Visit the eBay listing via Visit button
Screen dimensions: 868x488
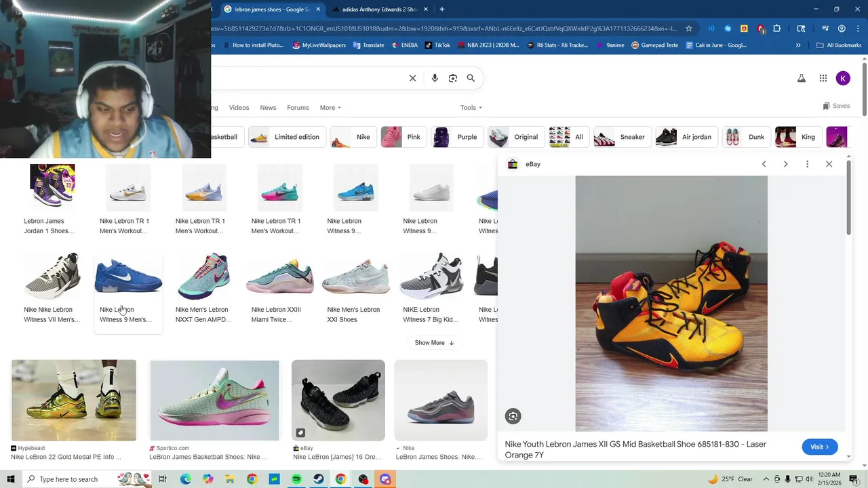tap(820, 447)
